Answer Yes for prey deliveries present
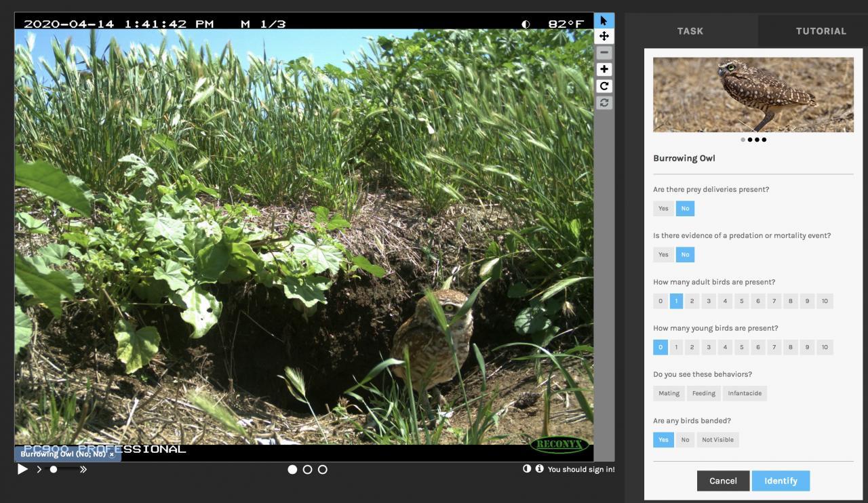Viewport: 868px width, 503px height. (x=663, y=209)
